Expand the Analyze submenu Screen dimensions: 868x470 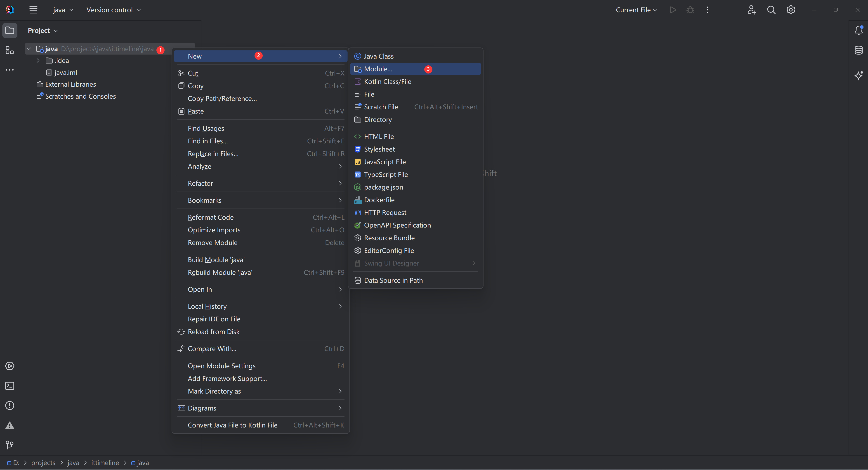(x=260, y=166)
